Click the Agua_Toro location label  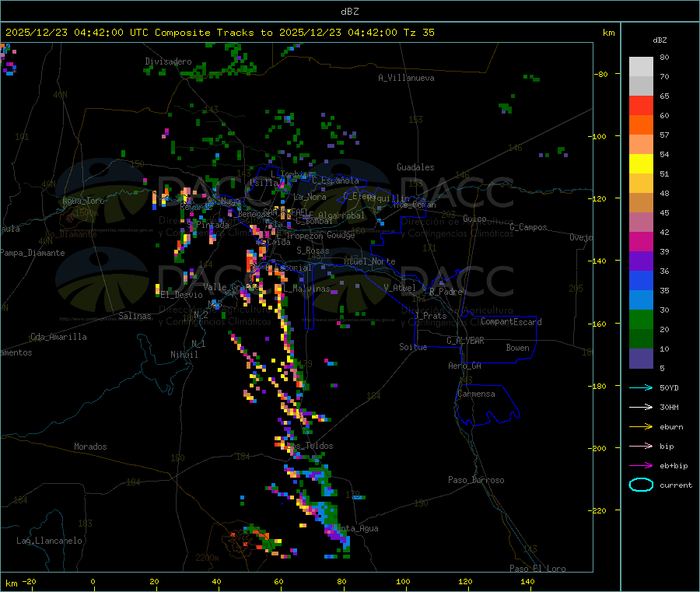pos(83,201)
